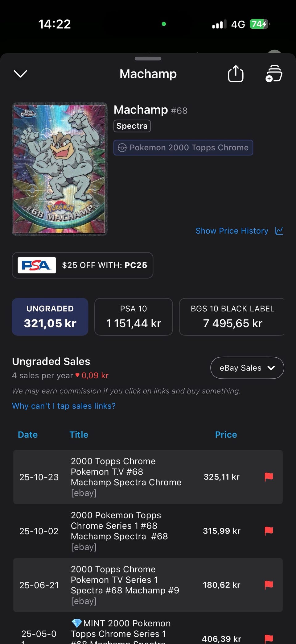Flag the 315,99 kr sale

[269, 531]
